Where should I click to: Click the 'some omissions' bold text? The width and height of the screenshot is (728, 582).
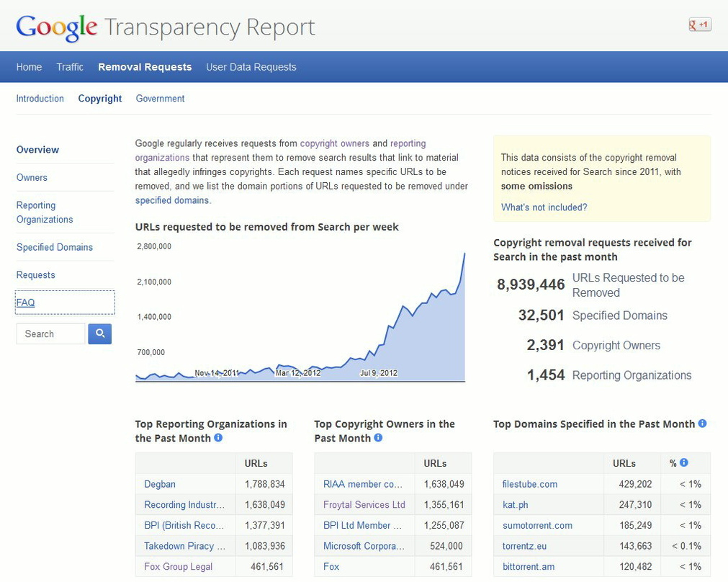tap(536, 186)
